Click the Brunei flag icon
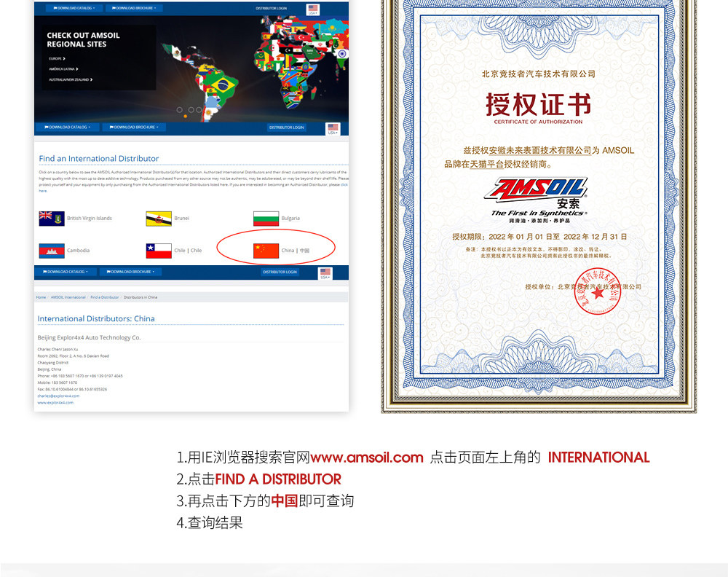 pyautogui.click(x=159, y=219)
